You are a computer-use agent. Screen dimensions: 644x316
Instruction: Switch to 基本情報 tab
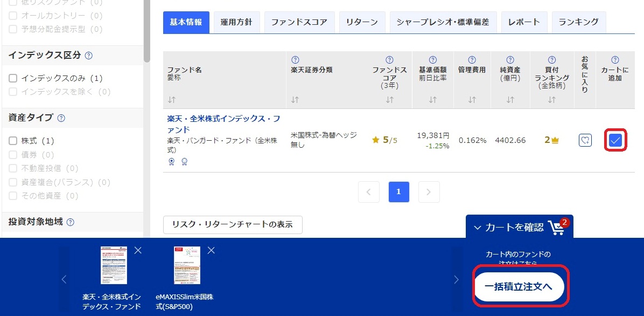(x=186, y=22)
